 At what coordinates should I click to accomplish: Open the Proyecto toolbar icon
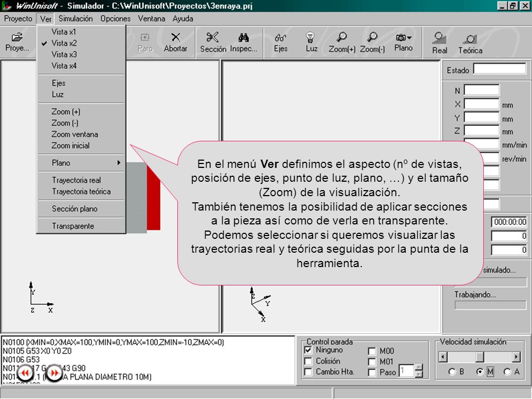[x=17, y=42]
